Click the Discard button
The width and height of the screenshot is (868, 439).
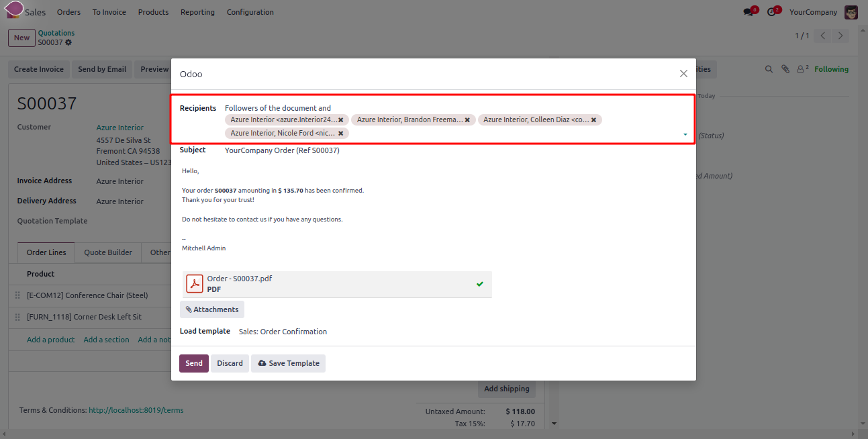point(230,363)
